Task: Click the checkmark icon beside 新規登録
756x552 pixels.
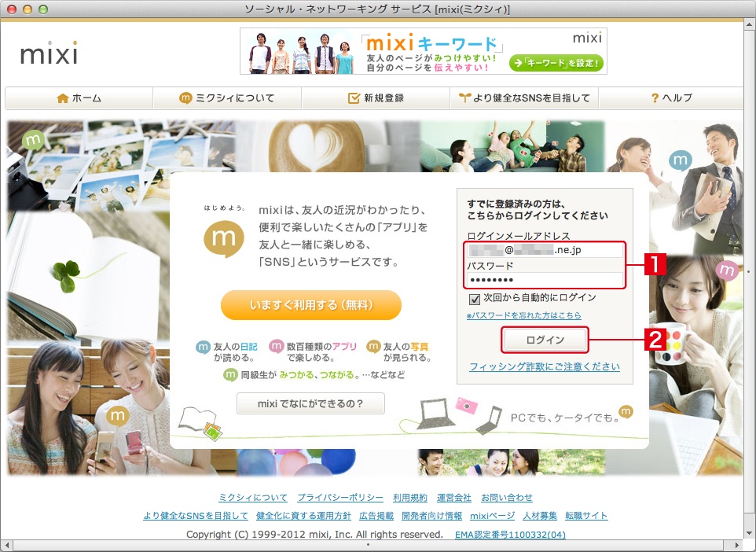Action: point(354,98)
